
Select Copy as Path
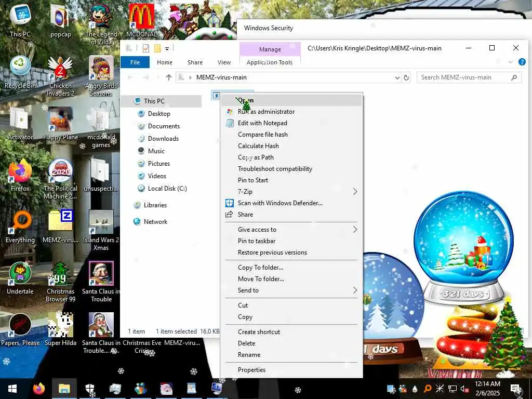tap(292, 157)
